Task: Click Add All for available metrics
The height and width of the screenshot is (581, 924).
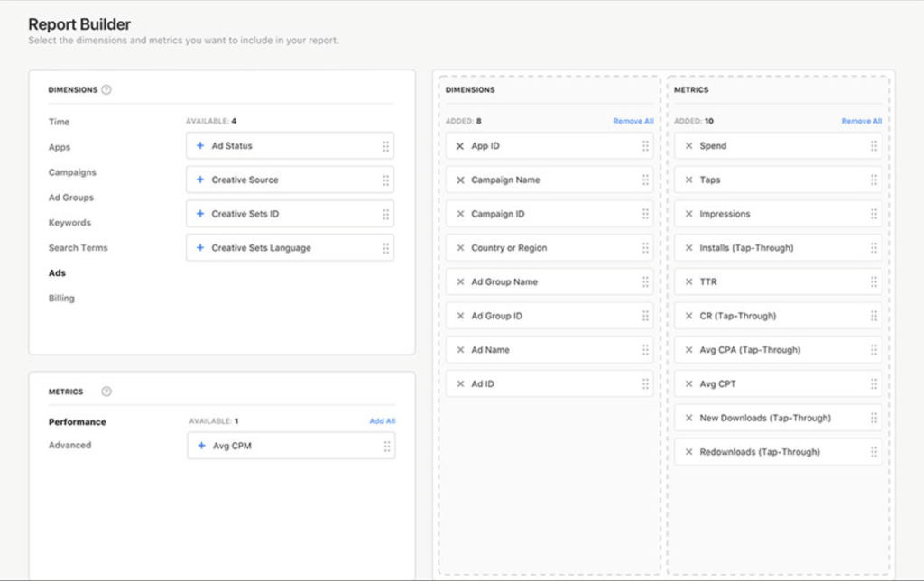Action: tap(383, 420)
